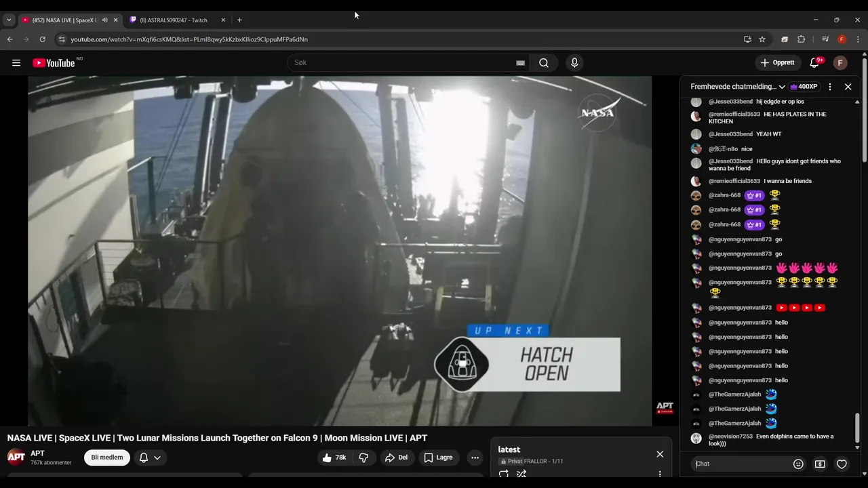Screen dimensions: 868x488
Task: Like the video with 78k thumbs up
Action: point(336,457)
